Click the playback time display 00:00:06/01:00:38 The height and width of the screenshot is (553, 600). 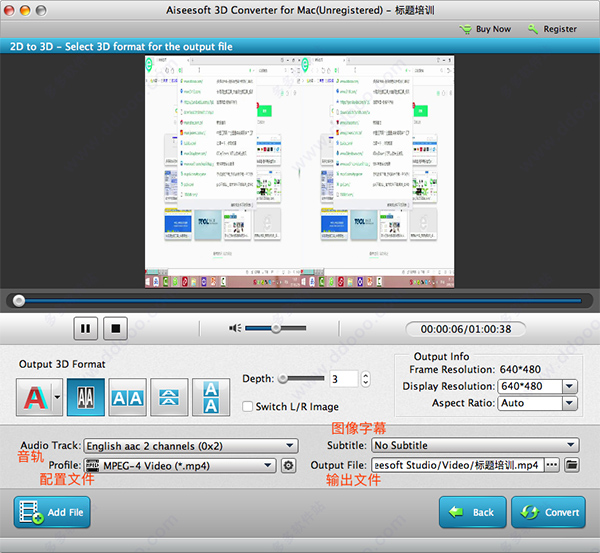[466, 329]
